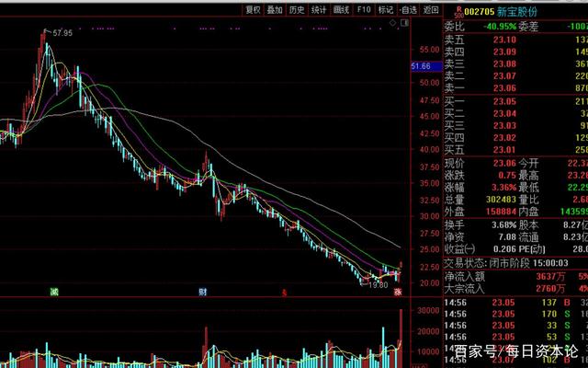The height and width of the screenshot is (368, 588).
Task: Click the 最低 label
Action: [528, 188]
